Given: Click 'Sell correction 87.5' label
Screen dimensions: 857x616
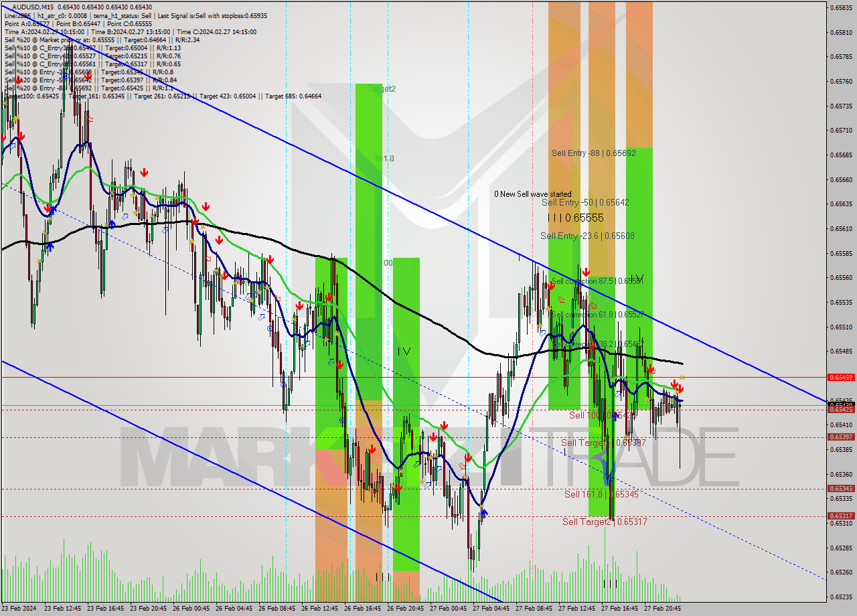Looking at the screenshot, I should pyautogui.click(x=597, y=281).
